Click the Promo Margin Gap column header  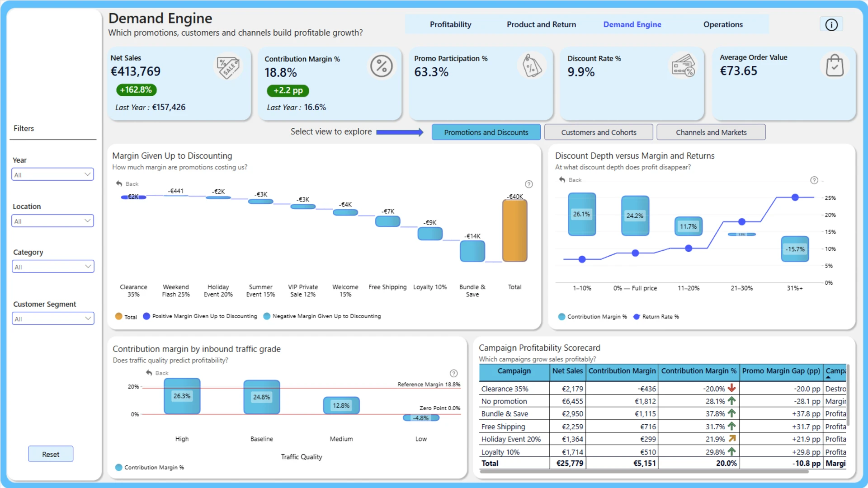[x=781, y=371]
